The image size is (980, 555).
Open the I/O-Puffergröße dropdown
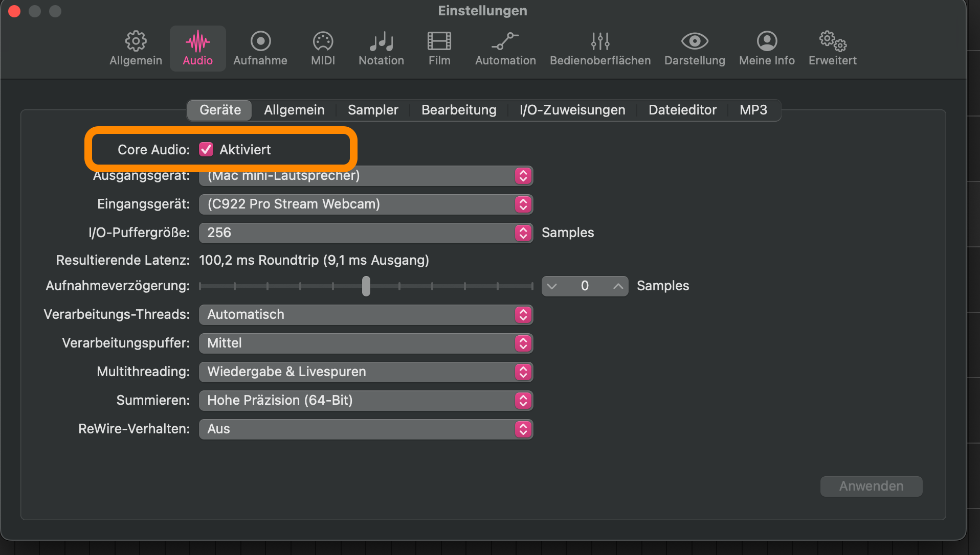coord(366,233)
